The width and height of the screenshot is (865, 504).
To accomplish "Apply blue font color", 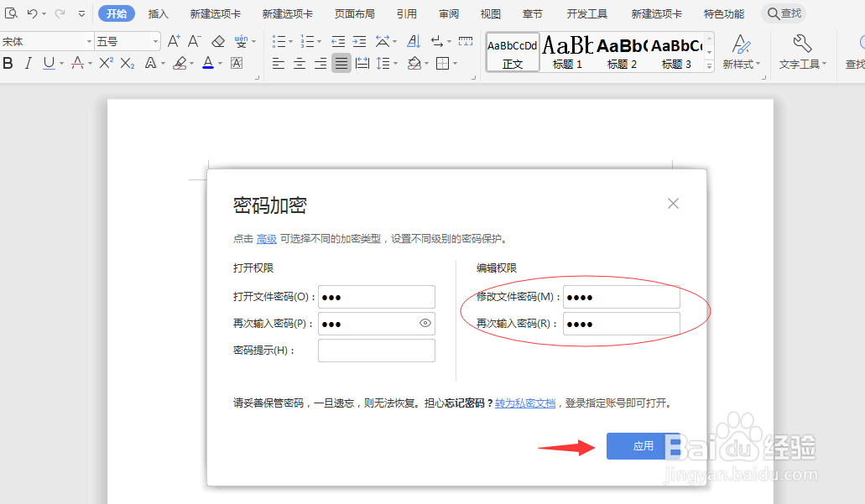I will (208, 64).
